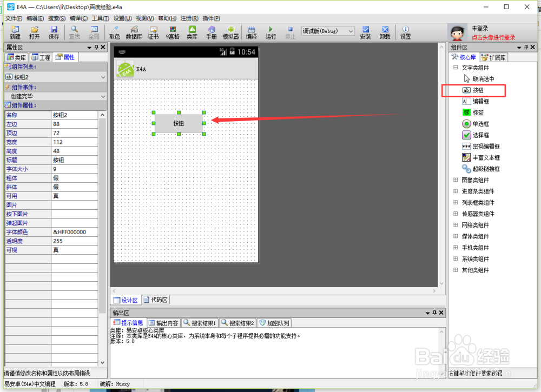Open the 加密队列 tab
The image size is (541, 392).
tap(274, 323)
